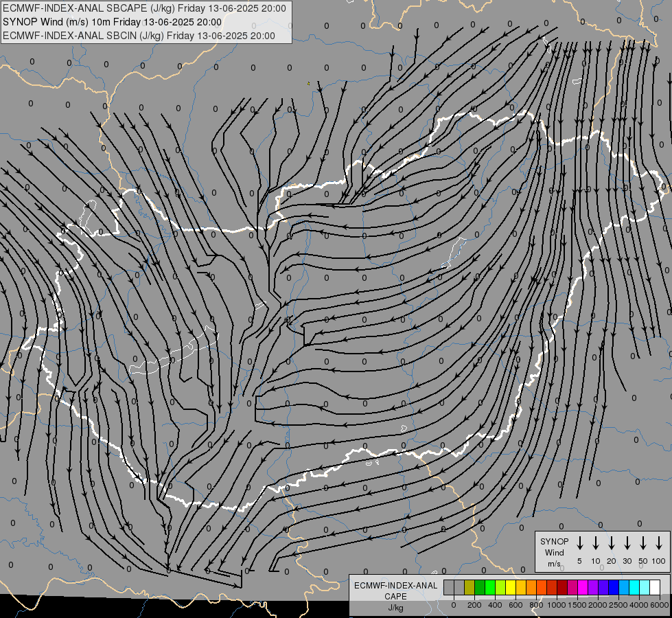
Task: Click the SBCAPE title line in header
Action: point(144,8)
